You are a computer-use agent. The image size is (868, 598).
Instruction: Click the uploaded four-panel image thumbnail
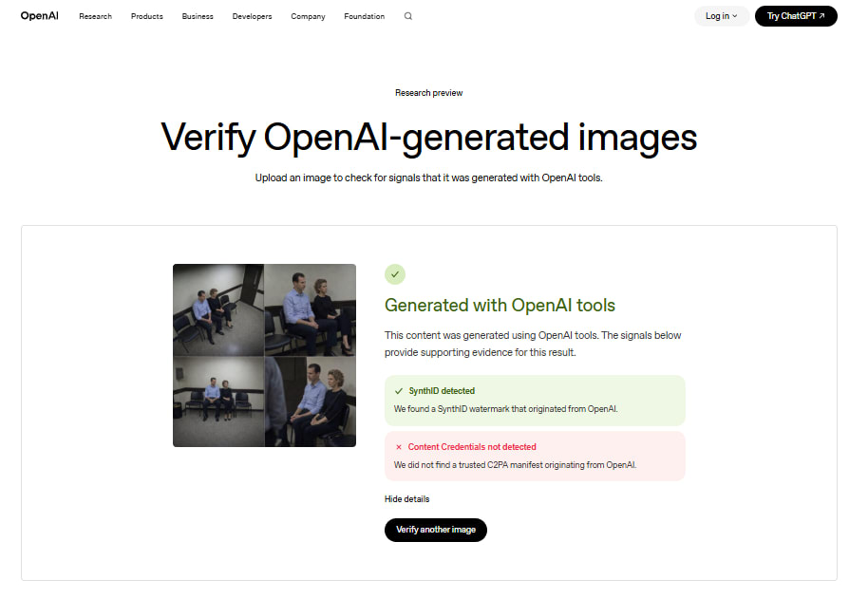(x=264, y=355)
